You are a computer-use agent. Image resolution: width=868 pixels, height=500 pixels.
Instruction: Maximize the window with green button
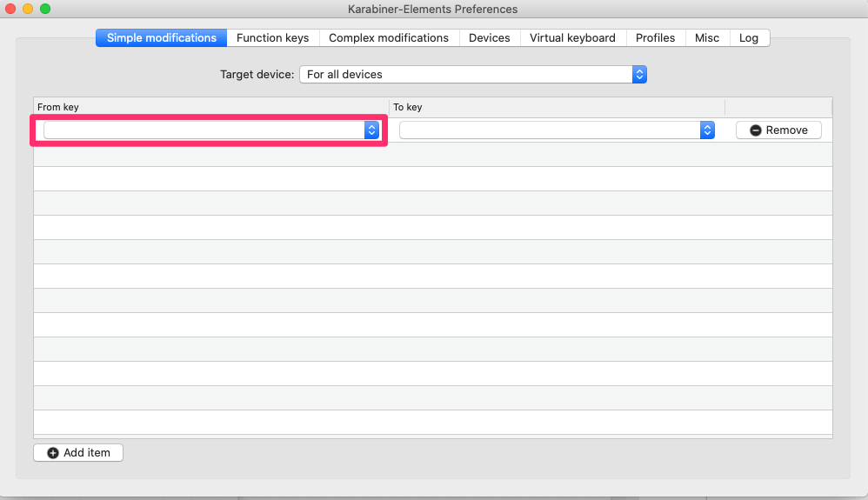(45, 9)
